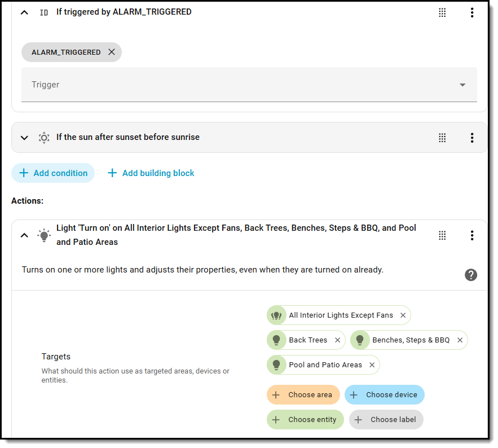Screen dimensions: 498x448
Task: Open the Light action's three-dot menu
Action: [471, 235]
